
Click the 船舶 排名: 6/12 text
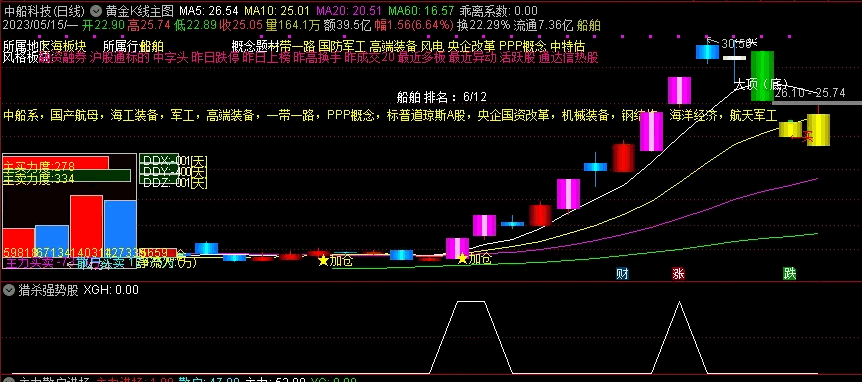point(441,97)
